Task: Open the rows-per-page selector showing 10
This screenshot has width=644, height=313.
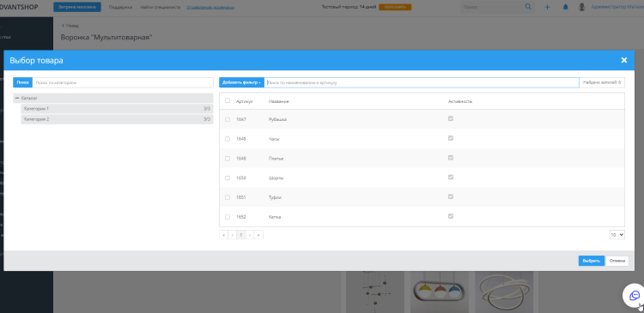Action: coord(617,235)
